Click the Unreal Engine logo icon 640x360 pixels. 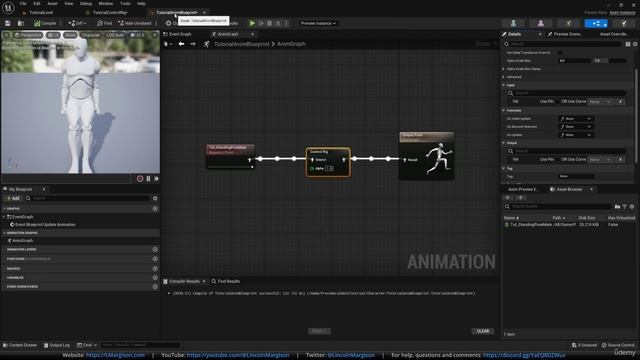(x=8, y=7)
